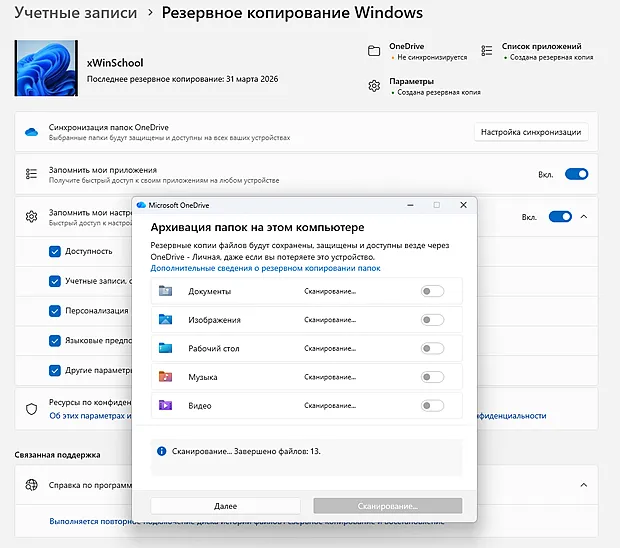Click the Связанная поддержка heading

pyautogui.click(x=57, y=455)
